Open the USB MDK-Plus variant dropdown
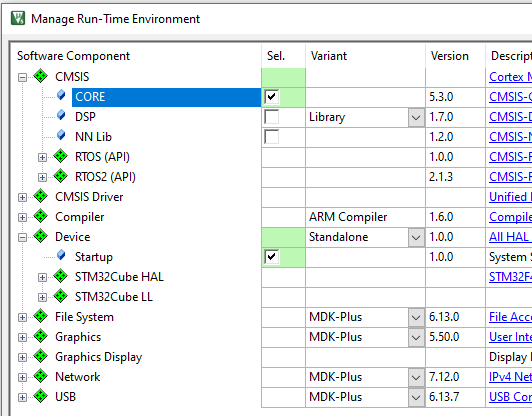Screen dimensions: 532x416 [x=416, y=398]
